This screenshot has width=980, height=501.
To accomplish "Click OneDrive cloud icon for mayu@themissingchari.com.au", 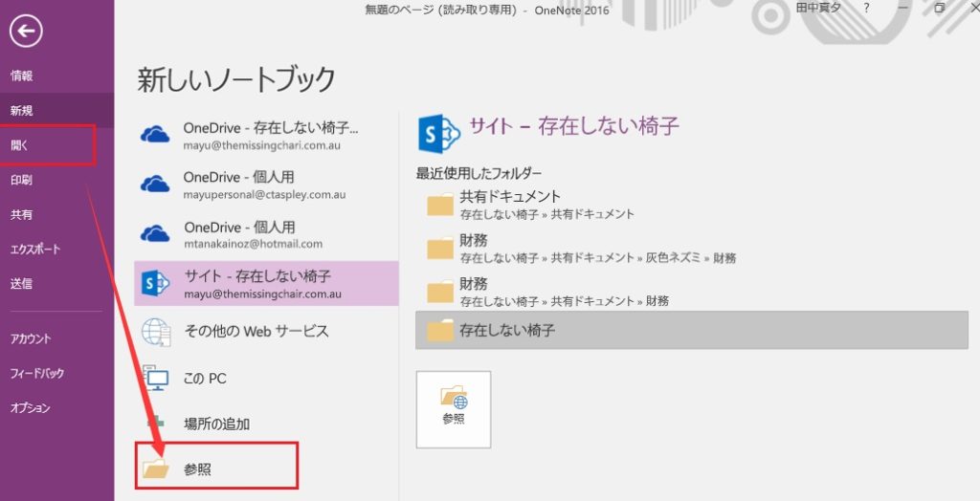I will coord(155,134).
